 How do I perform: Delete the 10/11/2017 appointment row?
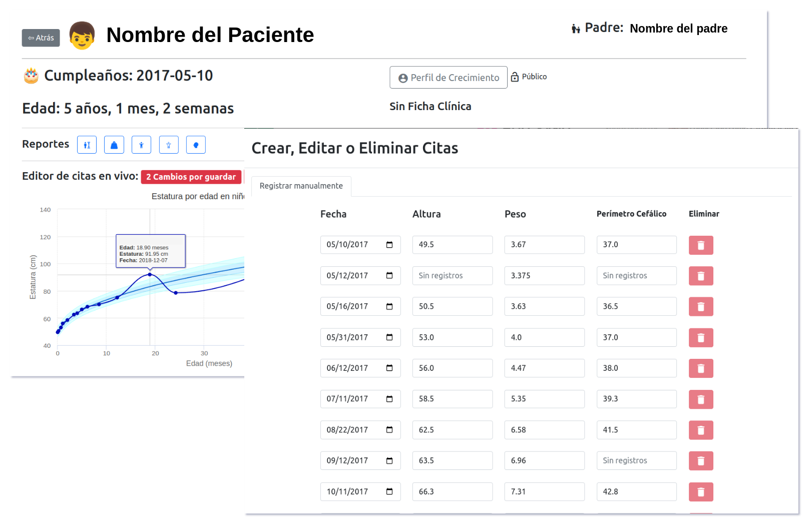pos(701,492)
